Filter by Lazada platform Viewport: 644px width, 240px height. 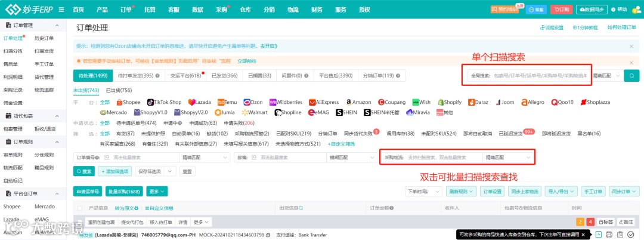pyautogui.click(x=200, y=102)
